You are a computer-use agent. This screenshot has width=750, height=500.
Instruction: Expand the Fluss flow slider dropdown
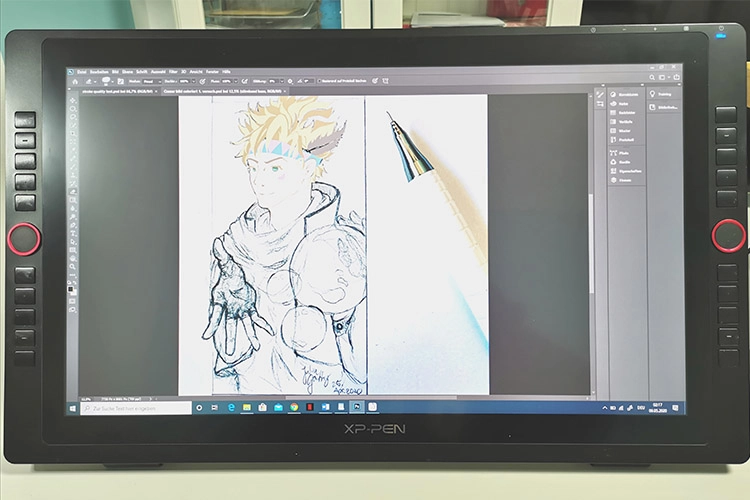pos(235,81)
